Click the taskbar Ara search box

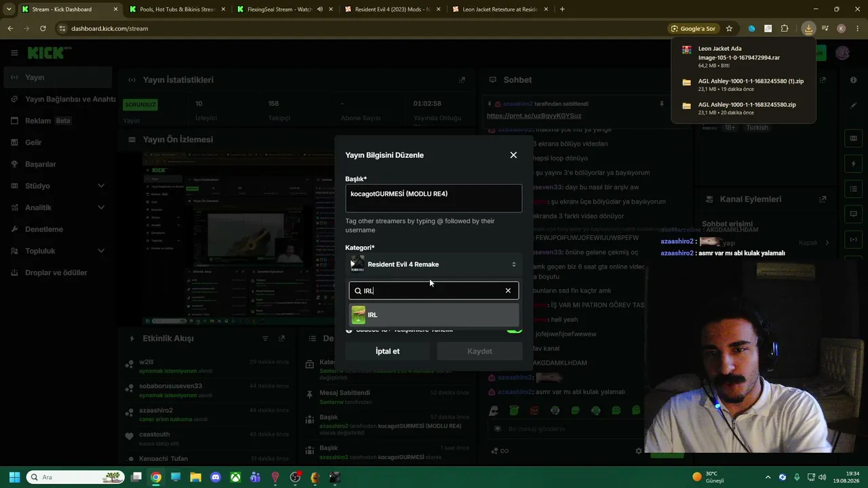(x=75, y=477)
